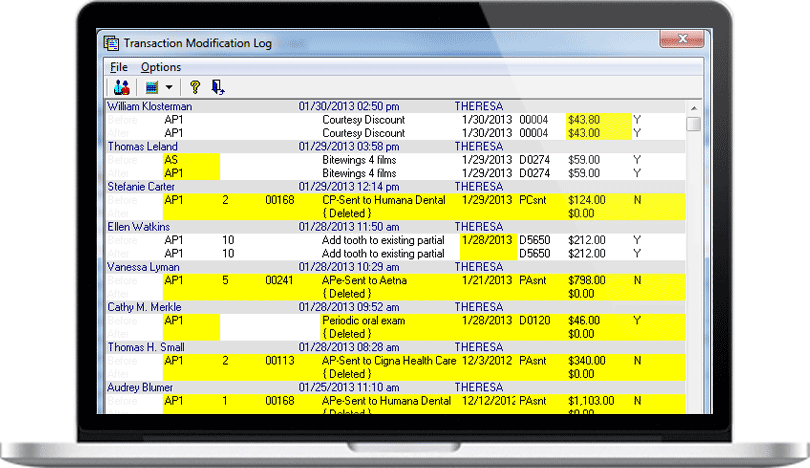
Task: Click Periodic oral exam description
Action: pos(364,321)
